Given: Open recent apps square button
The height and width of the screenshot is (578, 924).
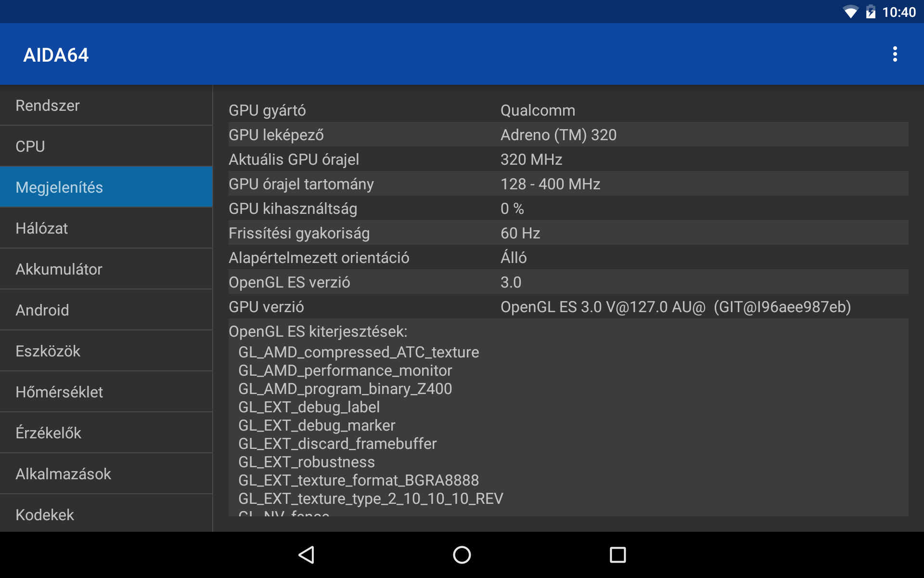Looking at the screenshot, I should [x=617, y=555].
